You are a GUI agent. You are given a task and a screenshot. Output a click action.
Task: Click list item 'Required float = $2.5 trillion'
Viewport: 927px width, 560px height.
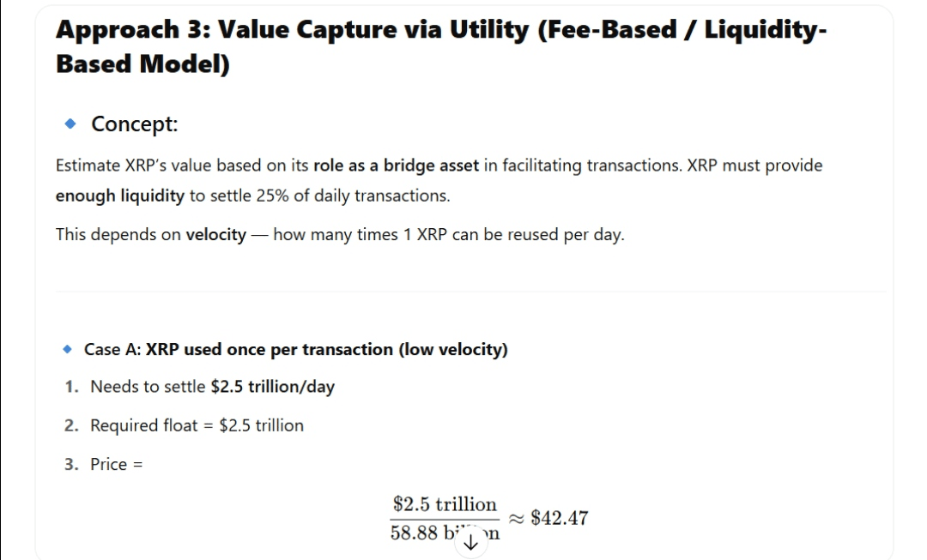click(197, 425)
